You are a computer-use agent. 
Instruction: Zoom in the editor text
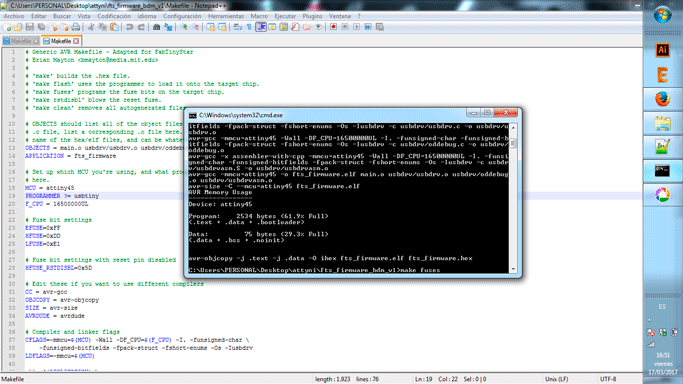tap(184, 27)
